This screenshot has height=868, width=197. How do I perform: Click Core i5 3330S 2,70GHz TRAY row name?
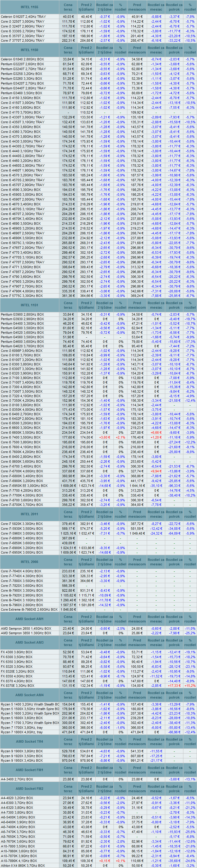[x=23, y=31]
